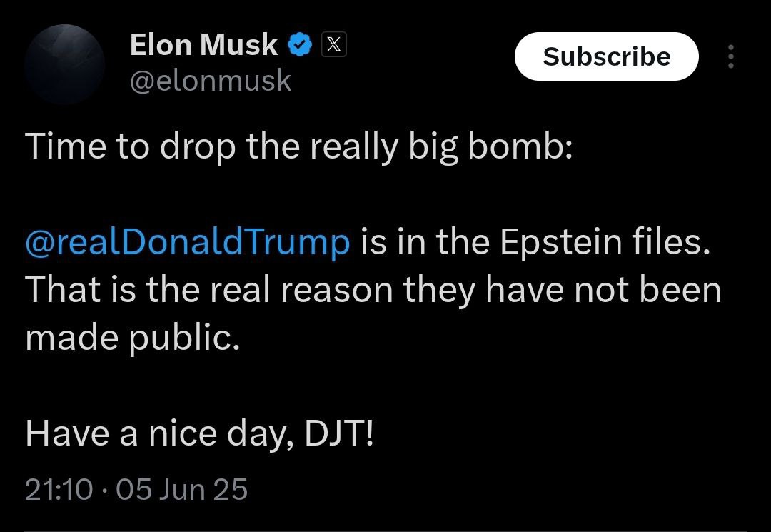
Task: Click the "DJT" initials in the post
Action: [338, 434]
